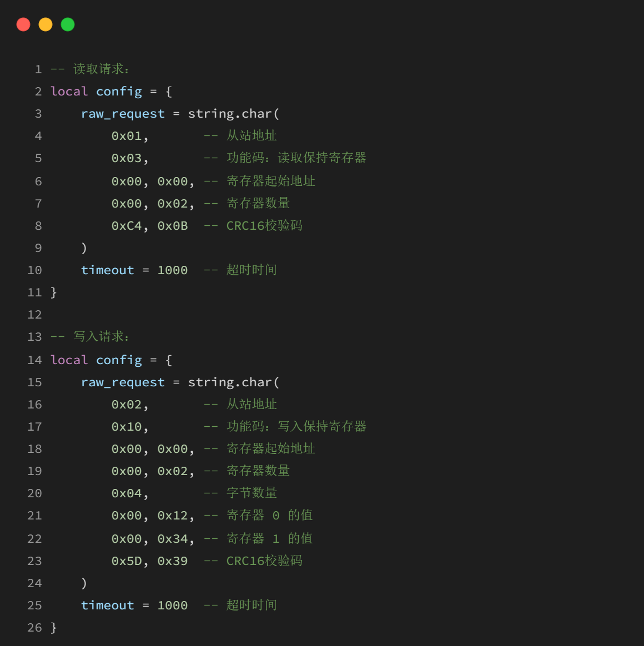The image size is (644, 646).
Task: Click the local keyword on line 2
Action: [x=69, y=90]
